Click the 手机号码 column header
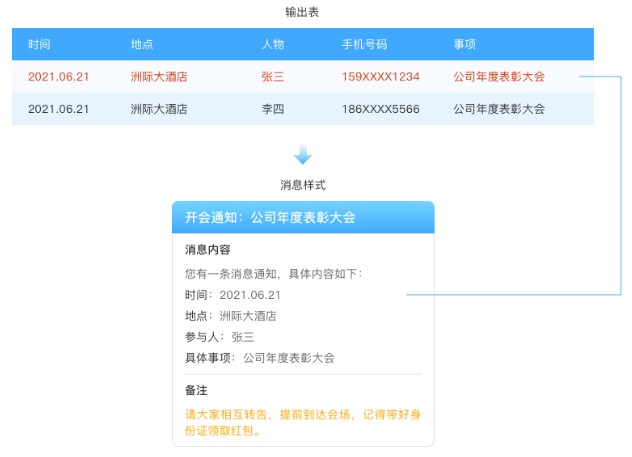This screenshot has width=632, height=457. tap(364, 45)
